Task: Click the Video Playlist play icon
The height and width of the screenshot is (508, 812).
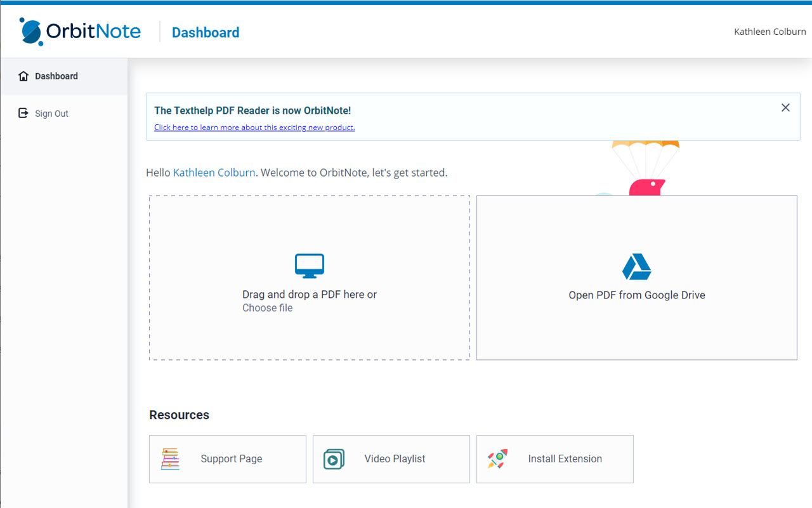Action: pyautogui.click(x=334, y=458)
